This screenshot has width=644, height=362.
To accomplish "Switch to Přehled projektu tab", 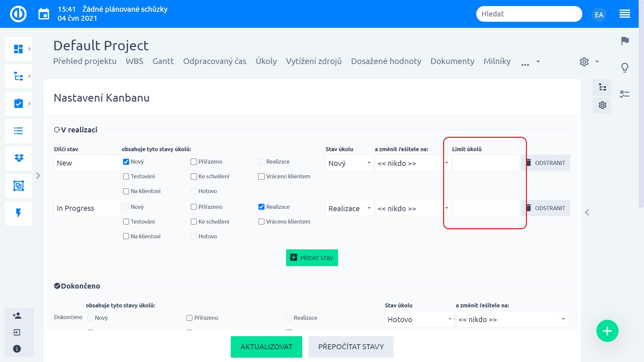I will [x=85, y=61].
